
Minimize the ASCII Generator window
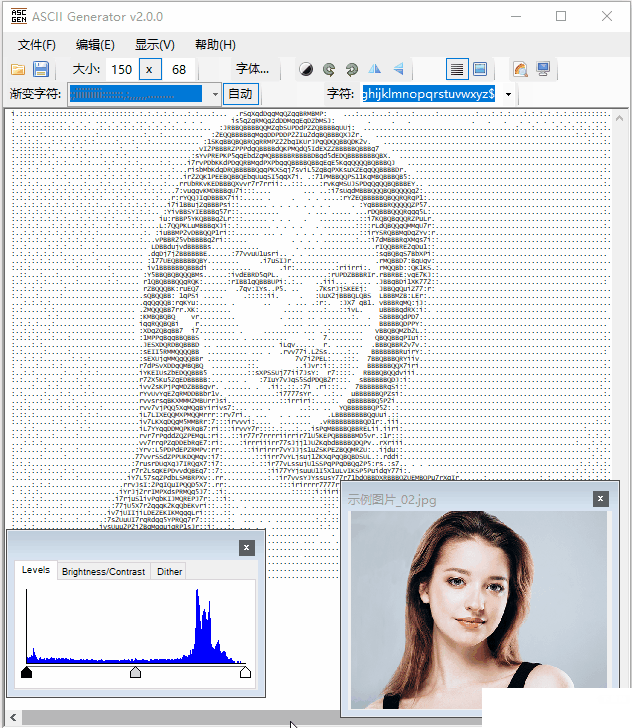[516, 16]
